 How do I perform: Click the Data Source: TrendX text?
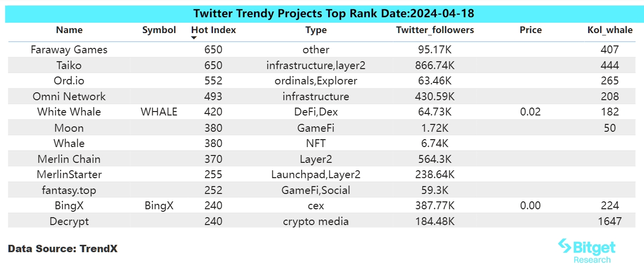pos(63,249)
